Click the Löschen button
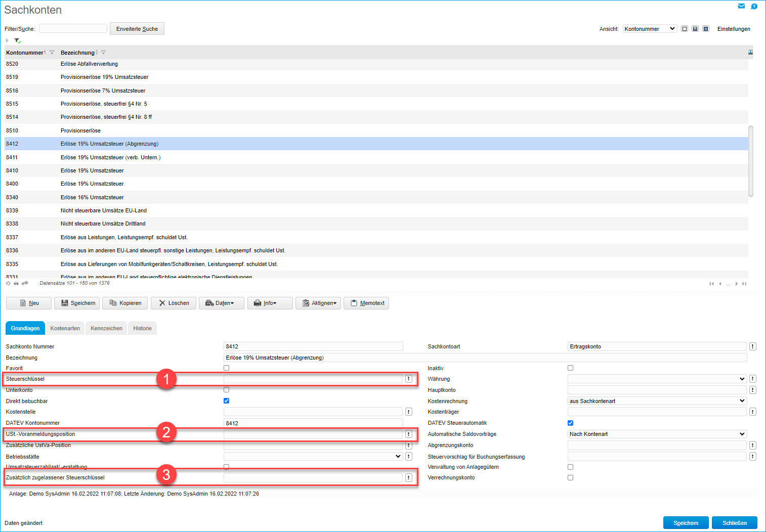 [174, 303]
